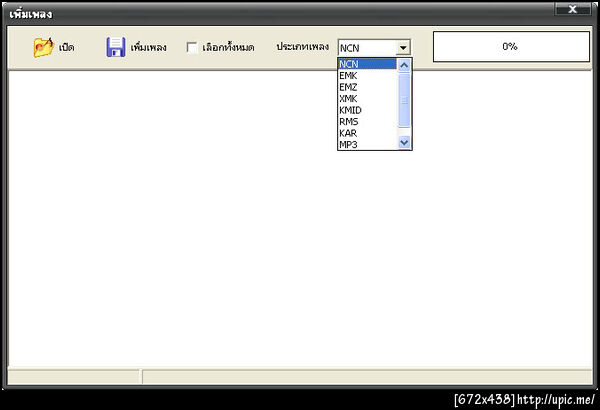Select RMS from the song type list
Viewport: 600px width, 410px height.
tap(367, 121)
